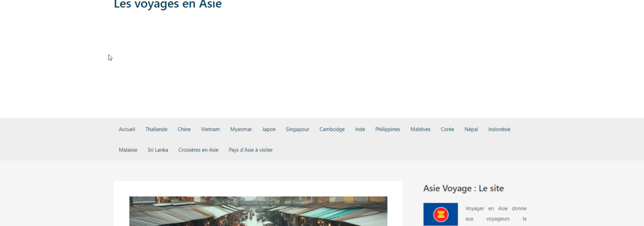Go to the Sri Lanka page
Image resolution: width=644 pixels, height=226 pixels.
click(x=158, y=150)
